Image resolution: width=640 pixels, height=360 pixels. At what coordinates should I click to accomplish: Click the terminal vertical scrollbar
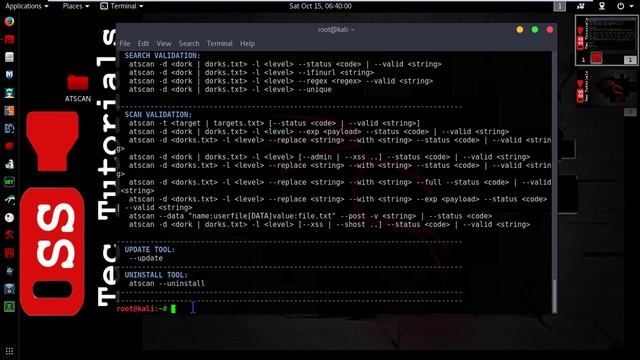554,296
